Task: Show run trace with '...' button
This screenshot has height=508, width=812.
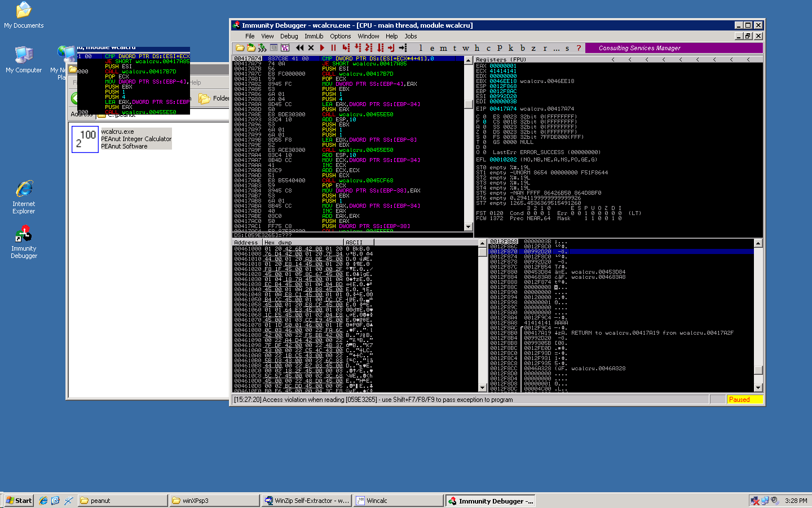Action: point(556,48)
